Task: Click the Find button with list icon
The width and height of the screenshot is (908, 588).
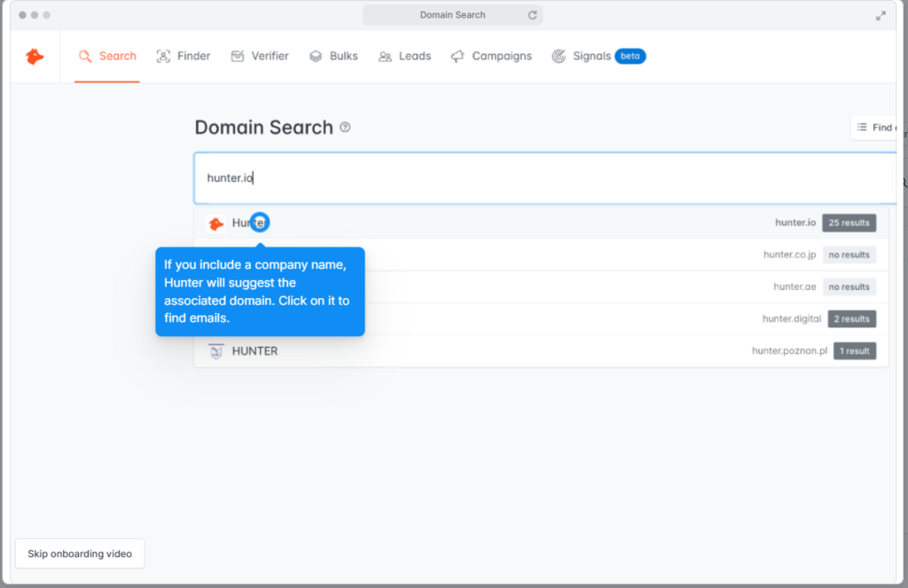Action: point(875,128)
